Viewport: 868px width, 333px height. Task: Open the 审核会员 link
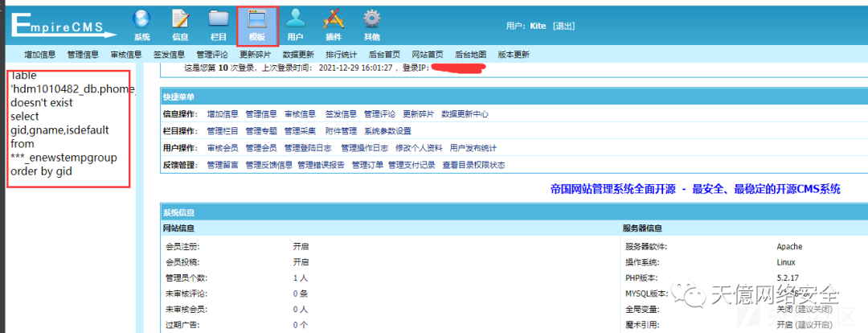tap(223, 149)
